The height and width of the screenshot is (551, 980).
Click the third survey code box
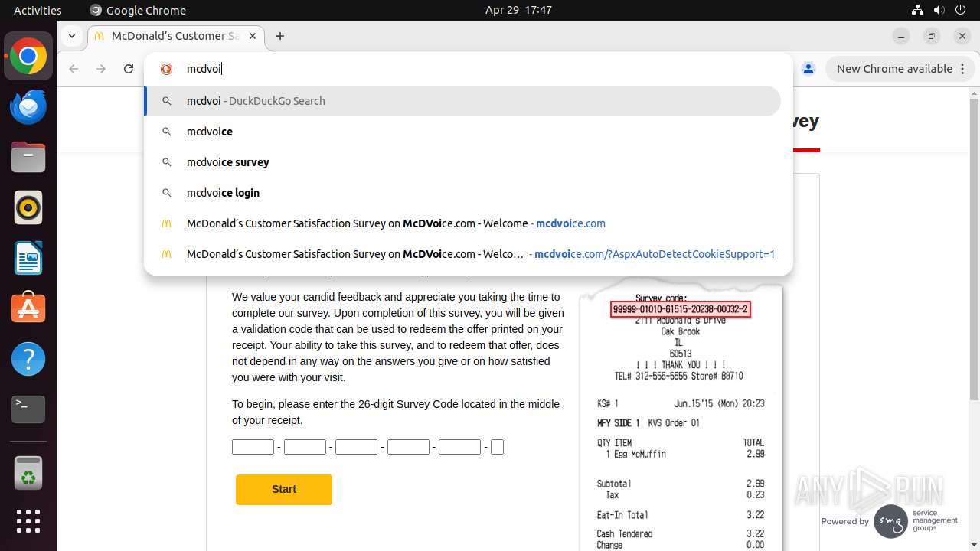357,447
